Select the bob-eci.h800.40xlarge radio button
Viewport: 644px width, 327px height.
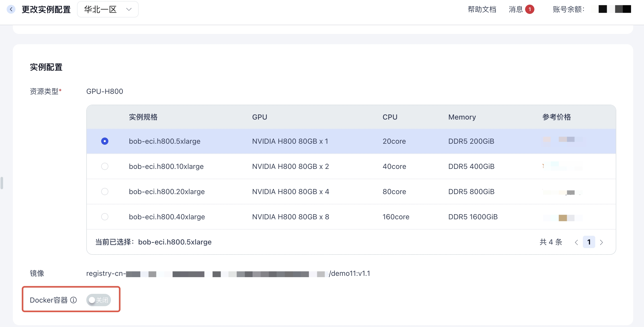(x=105, y=217)
